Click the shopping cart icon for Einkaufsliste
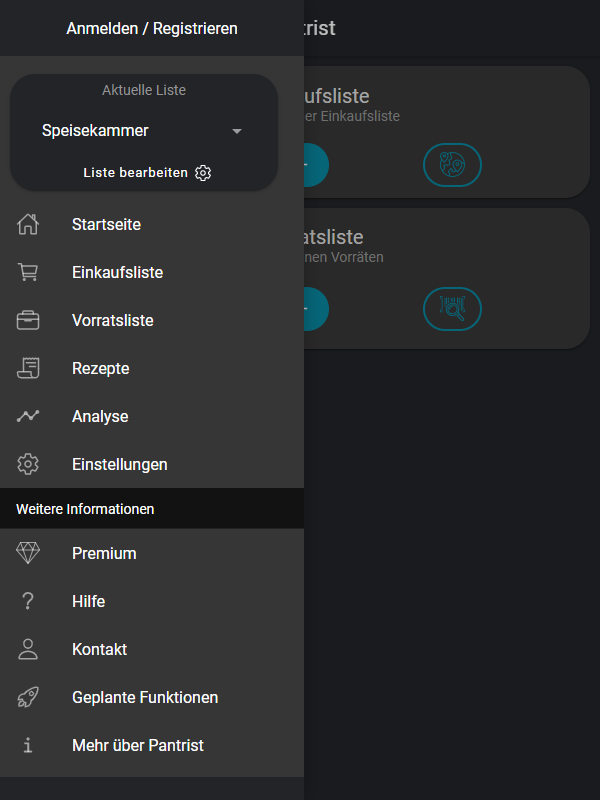The image size is (600, 800). click(28, 272)
